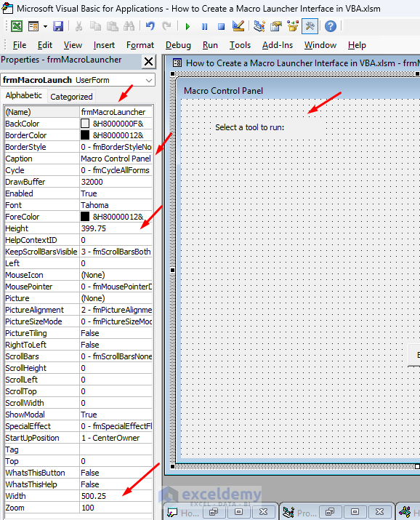This screenshot has height=520, width=420.
Task: Close the Properties panel with the X
Action: (149, 61)
